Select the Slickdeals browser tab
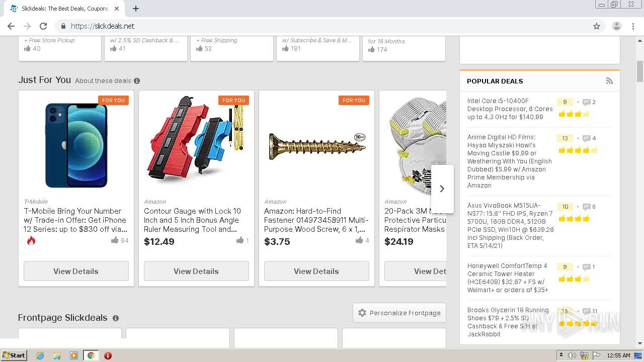Screen dimensions: 644x362 pyautogui.click(x=65, y=9)
